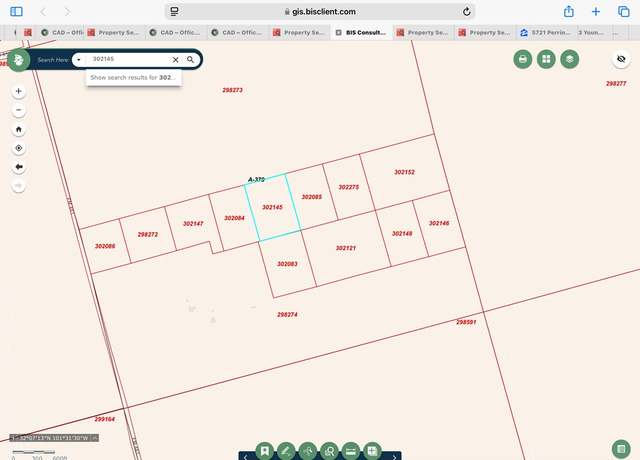Click parcel label 302148
The width and height of the screenshot is (640, 460).
click(402, 233)
